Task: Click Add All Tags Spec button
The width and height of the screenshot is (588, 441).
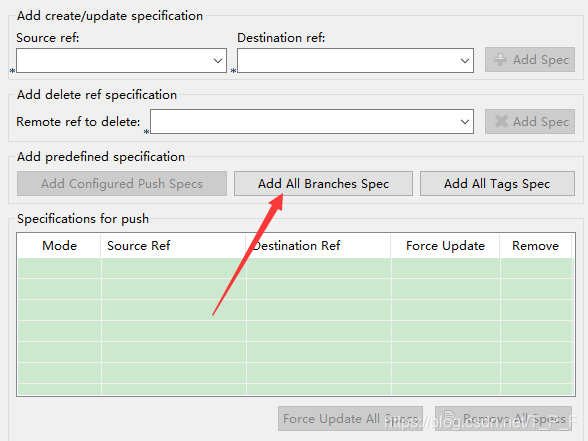Action: coord(497,184)
